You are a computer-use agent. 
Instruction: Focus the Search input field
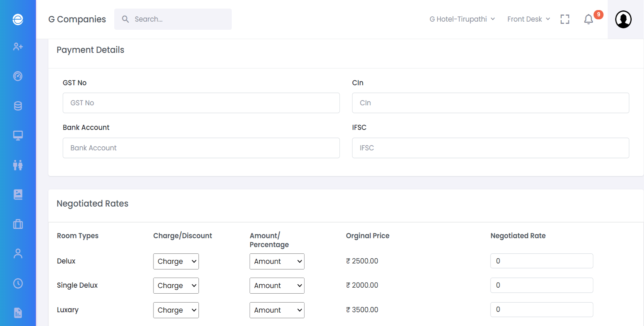[x=173, y=19]
